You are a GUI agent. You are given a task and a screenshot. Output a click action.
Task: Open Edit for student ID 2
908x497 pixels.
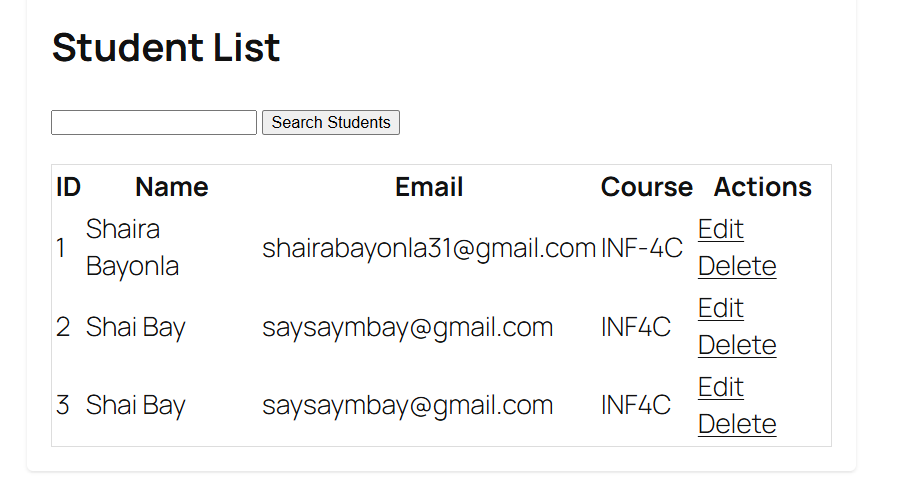(x=720, y=308)
